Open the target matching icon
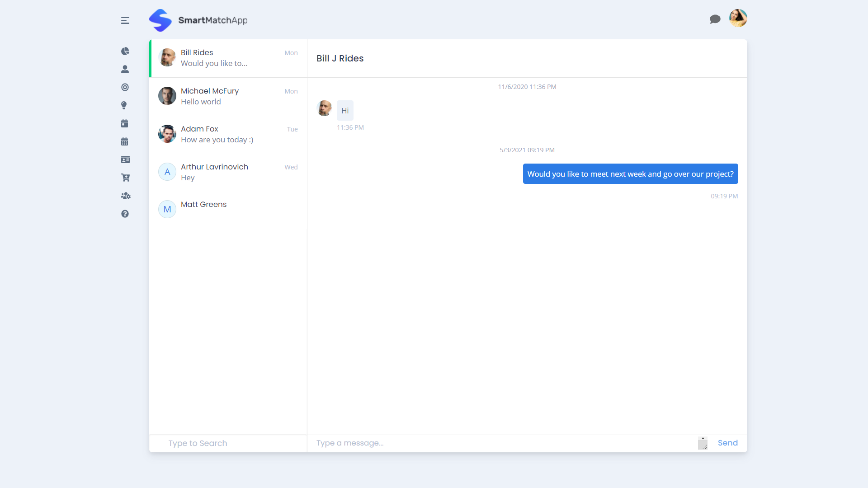The image size is (868, 488). click(125, 87)
